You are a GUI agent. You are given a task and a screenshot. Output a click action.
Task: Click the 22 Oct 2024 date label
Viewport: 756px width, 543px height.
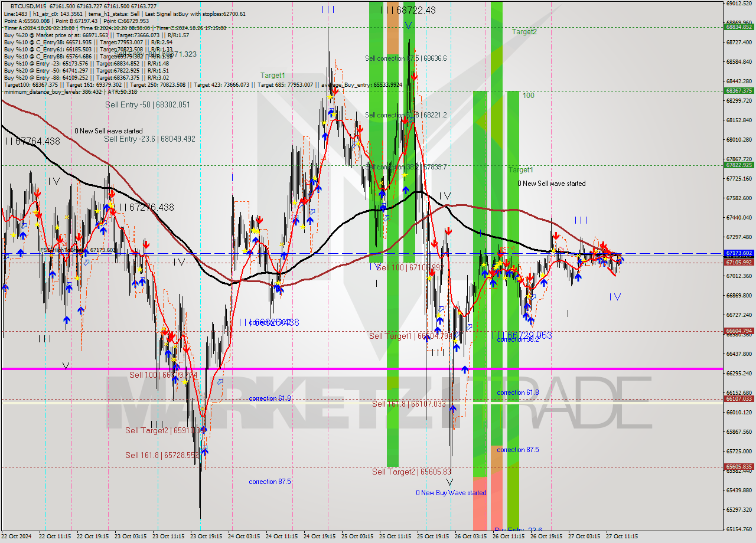tap(16, 537)
